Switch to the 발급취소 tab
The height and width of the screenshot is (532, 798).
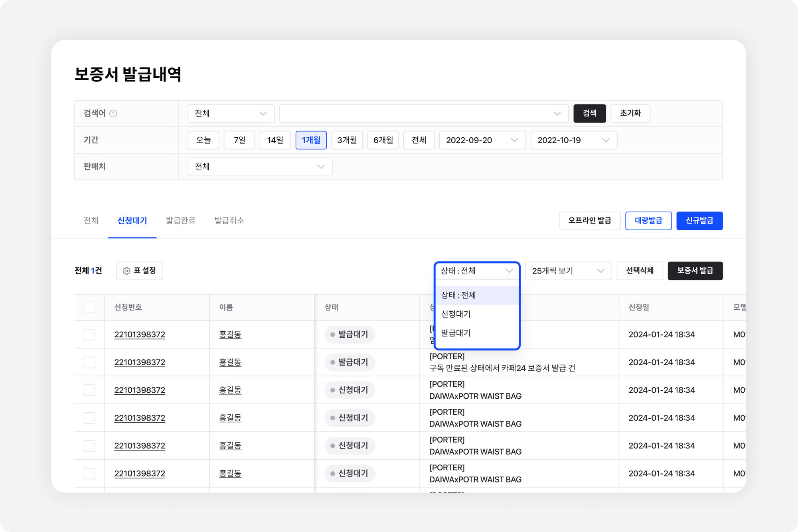tap(229, 221)
